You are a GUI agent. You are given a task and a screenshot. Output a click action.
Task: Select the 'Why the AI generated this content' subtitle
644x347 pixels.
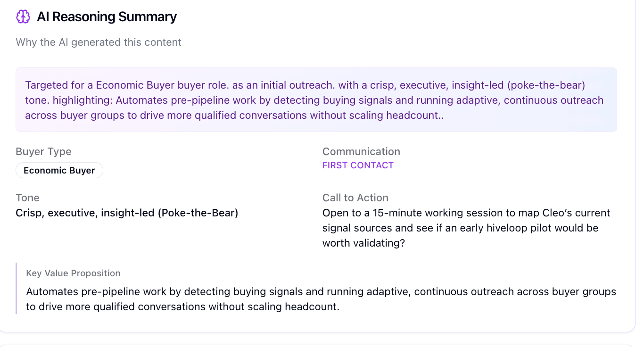point(99,42)
